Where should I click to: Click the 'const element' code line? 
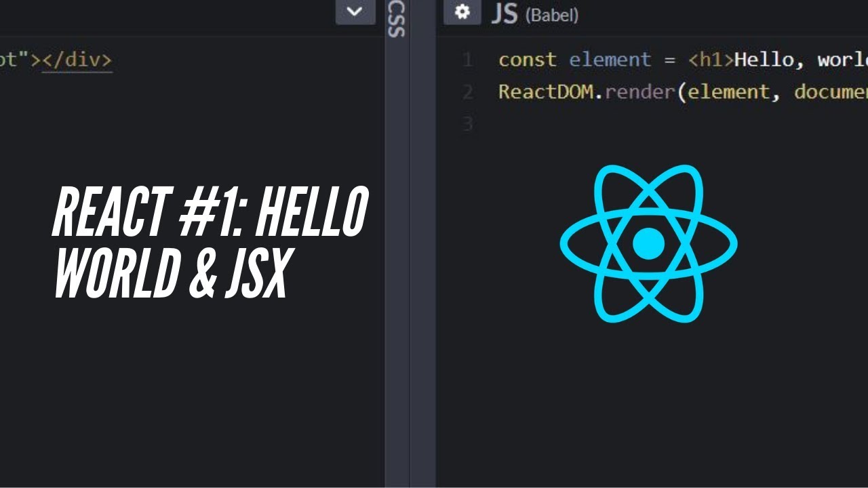tap(683, 60)
